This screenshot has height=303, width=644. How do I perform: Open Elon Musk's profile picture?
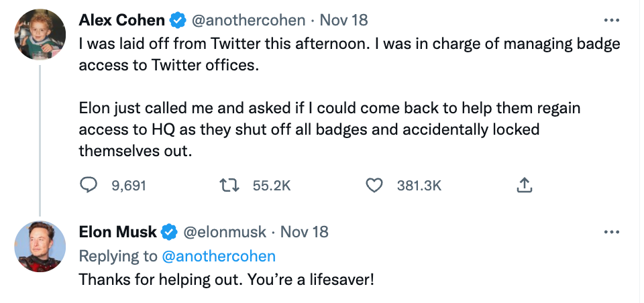(40, 246)
